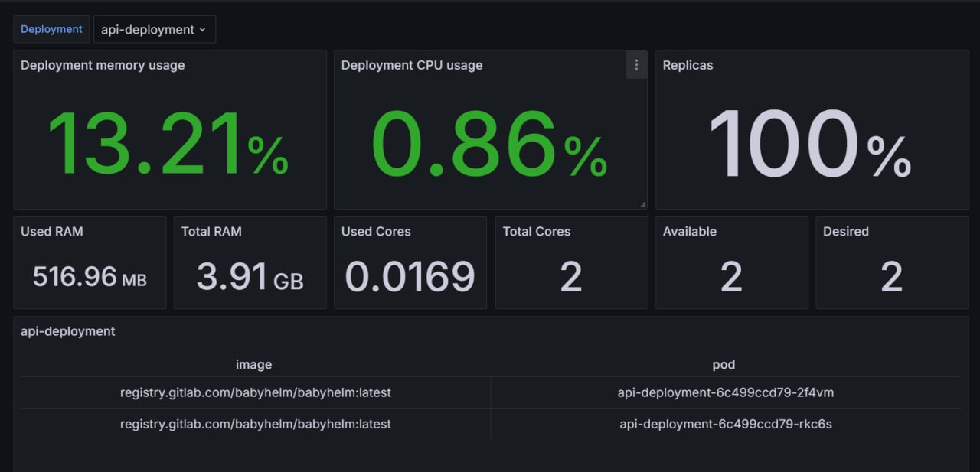Click the Available replicas stat panel

coord(732,262)
